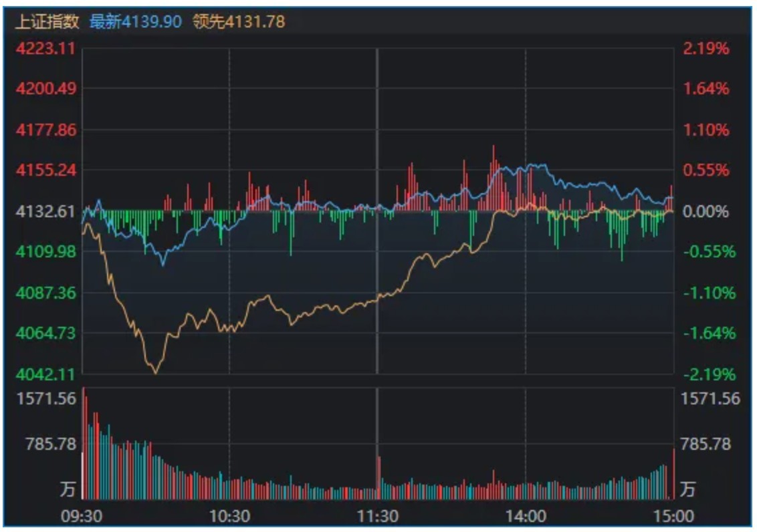
Task: Click the 09:30 time axis marker
Action: [83, 516]
